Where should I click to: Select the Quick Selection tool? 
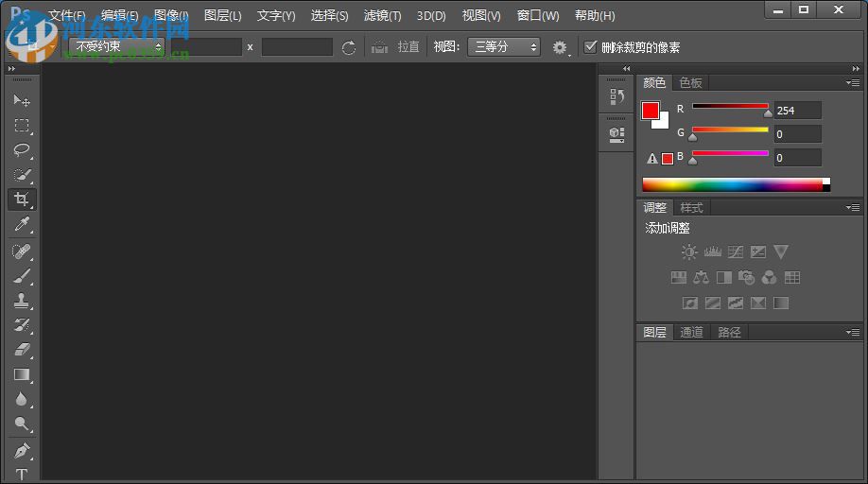pyautogui.click(x=22, y=175)
